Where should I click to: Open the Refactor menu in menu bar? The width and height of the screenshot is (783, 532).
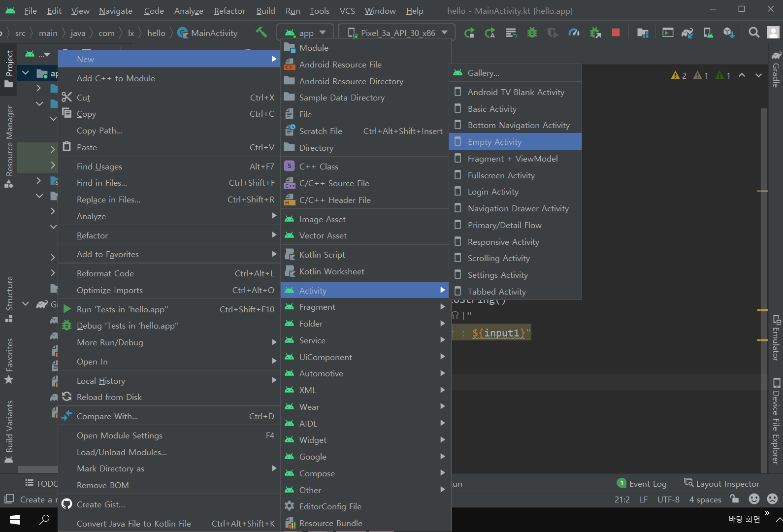coord(229,11)
